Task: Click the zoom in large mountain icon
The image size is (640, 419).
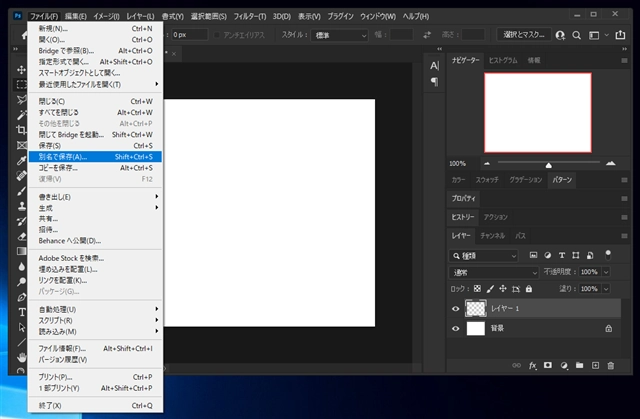Action: click(611, 163)
